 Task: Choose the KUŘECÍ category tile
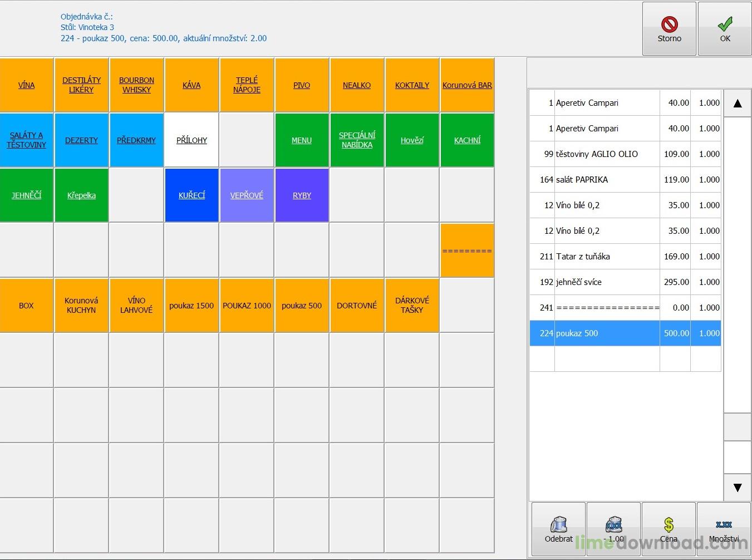[x=191, y=195]
